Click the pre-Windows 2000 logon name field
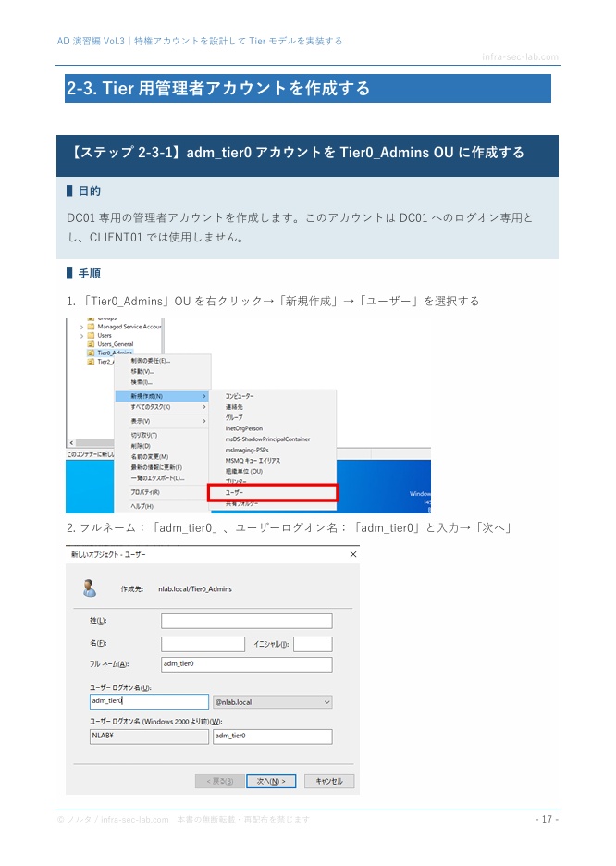This screenshot has height=866, width=616. click(x=273, y=736)
